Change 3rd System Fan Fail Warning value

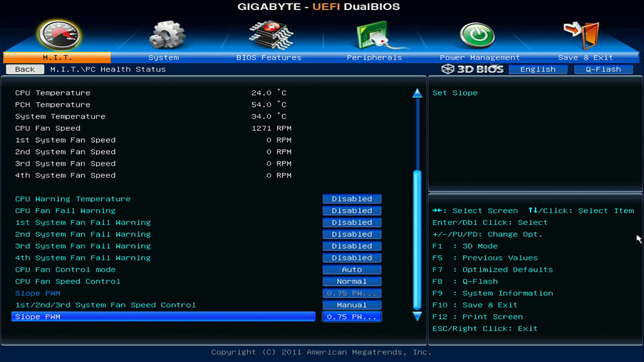352,246
